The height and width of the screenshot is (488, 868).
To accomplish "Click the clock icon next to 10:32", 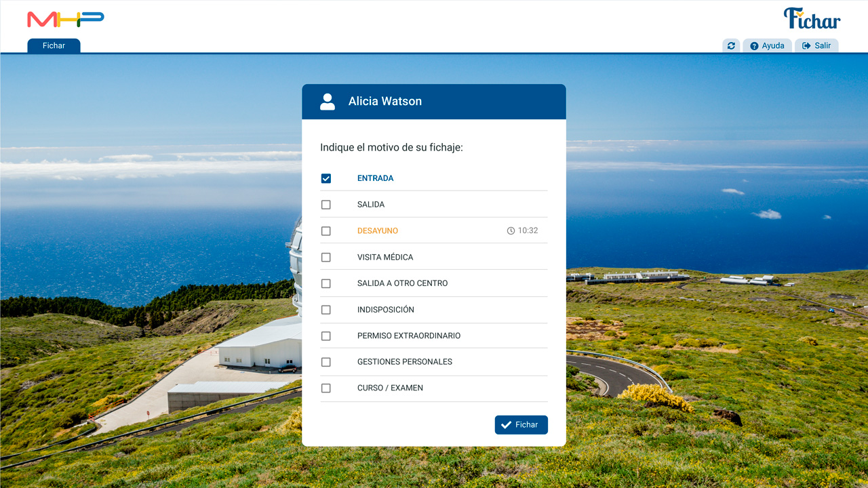I will click(x=511, y=230).
